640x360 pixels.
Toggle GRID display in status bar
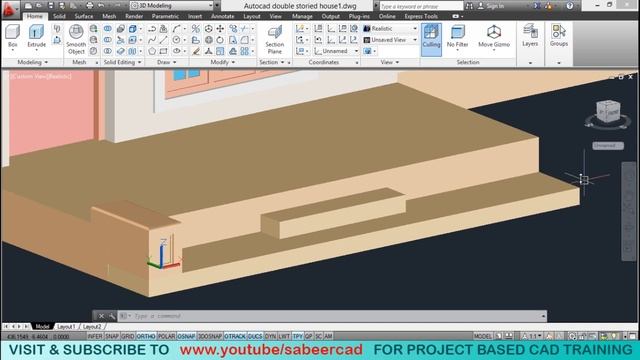(x=128, y=336)
